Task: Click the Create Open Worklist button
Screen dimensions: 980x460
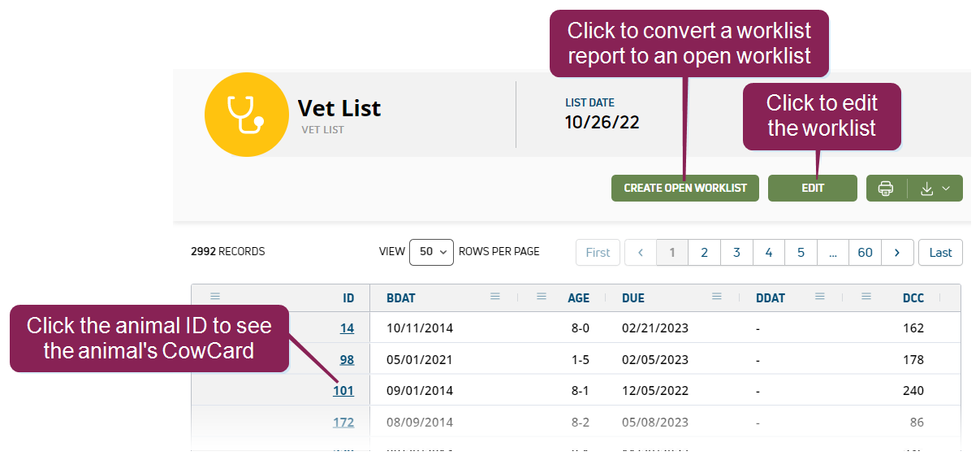Action: pos(684,188)
